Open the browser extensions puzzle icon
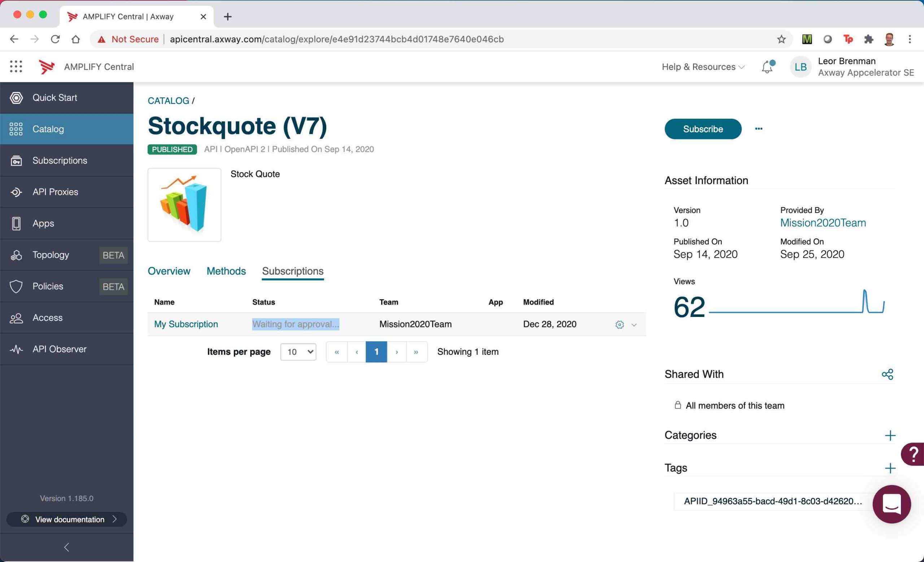Image resolution: width=924 pixels, height=562 pixels. [x=868, y=39]
